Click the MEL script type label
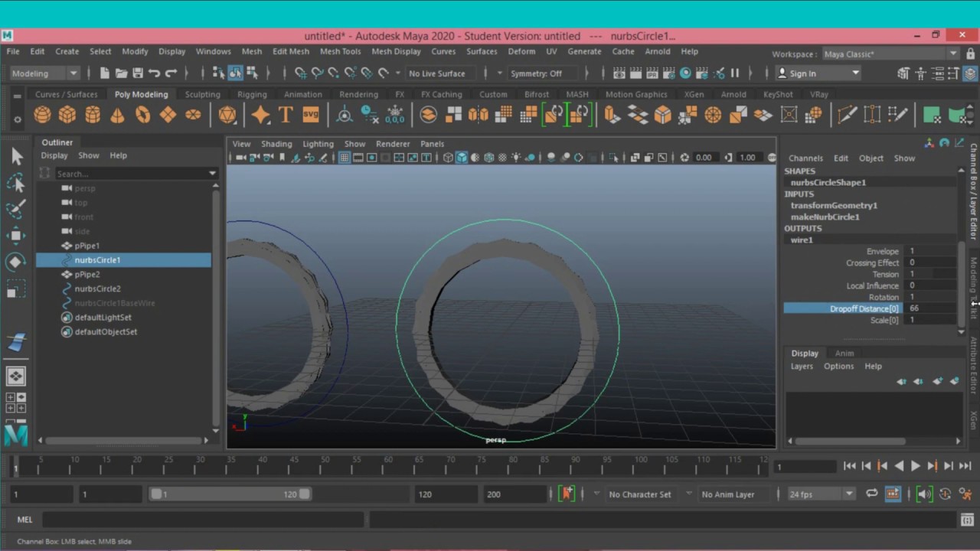Screen dimensions: 980x551 click(24, 520)
